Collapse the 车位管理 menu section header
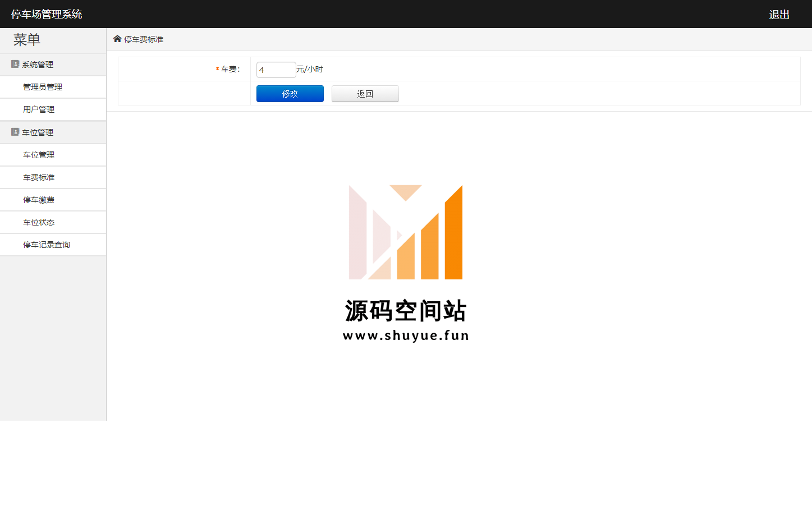This screenshot has height=529, width=812. 53,132
